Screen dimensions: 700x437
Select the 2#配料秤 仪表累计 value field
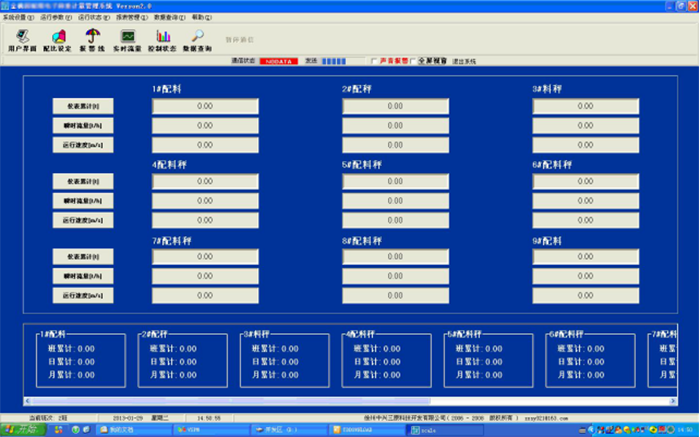tap(395, 106)
